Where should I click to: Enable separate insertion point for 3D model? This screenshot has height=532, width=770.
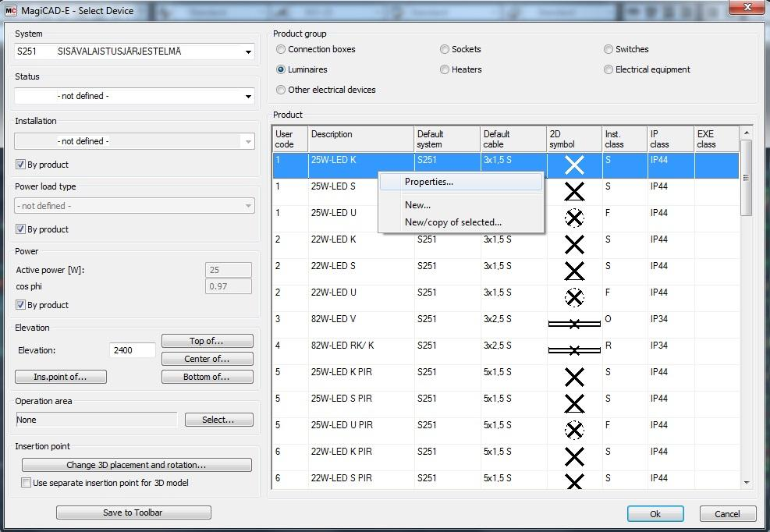tap(26, 482)
